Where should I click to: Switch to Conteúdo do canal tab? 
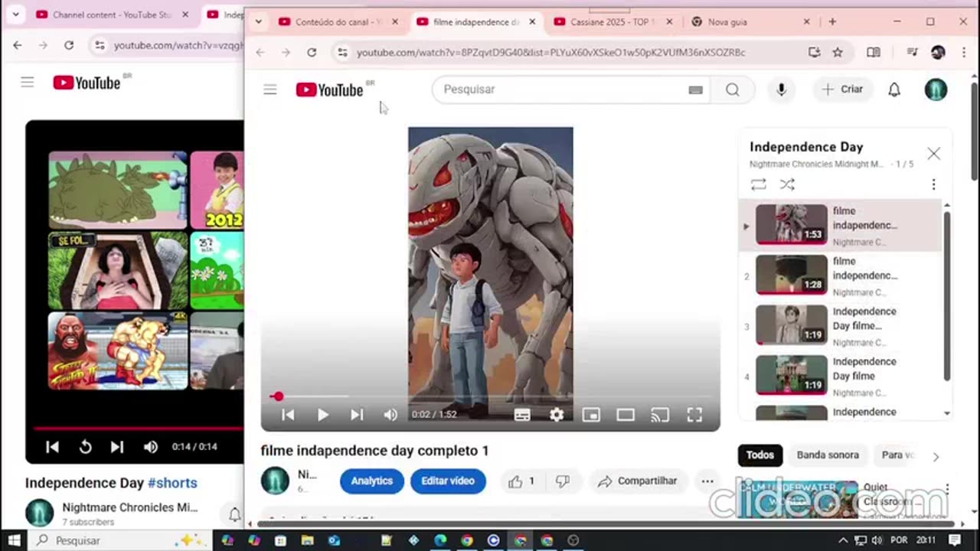click(338, 22)
